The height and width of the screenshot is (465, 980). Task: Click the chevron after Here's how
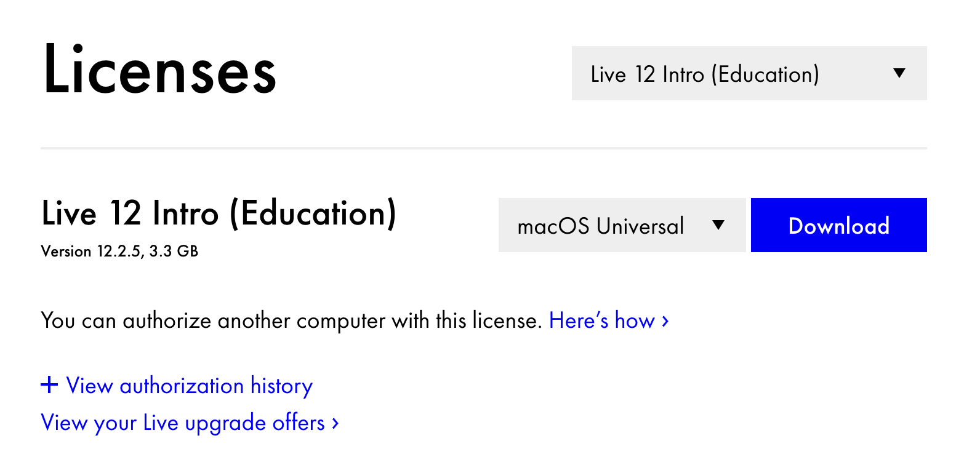click(x=665, y=321)
